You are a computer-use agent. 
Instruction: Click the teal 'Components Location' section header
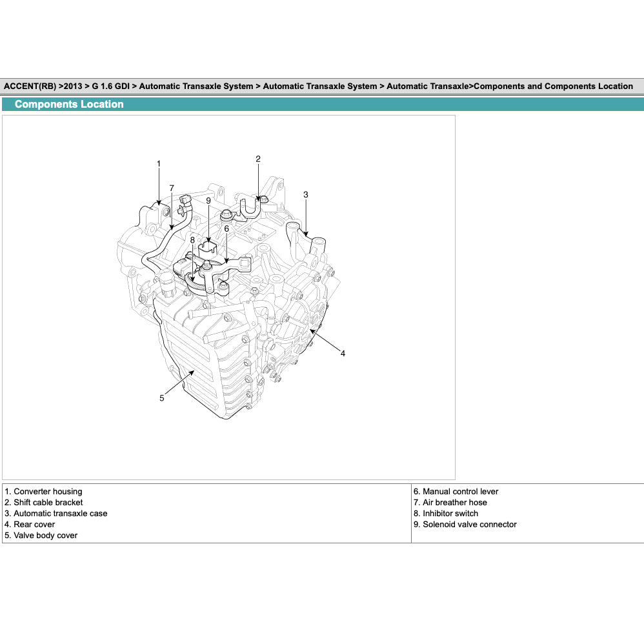[69, 105]
